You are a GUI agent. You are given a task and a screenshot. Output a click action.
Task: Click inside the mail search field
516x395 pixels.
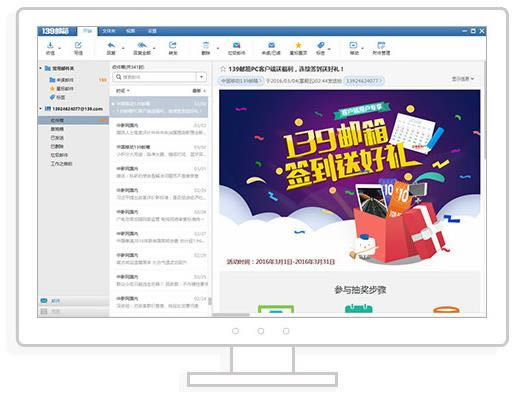click(155, 77)
